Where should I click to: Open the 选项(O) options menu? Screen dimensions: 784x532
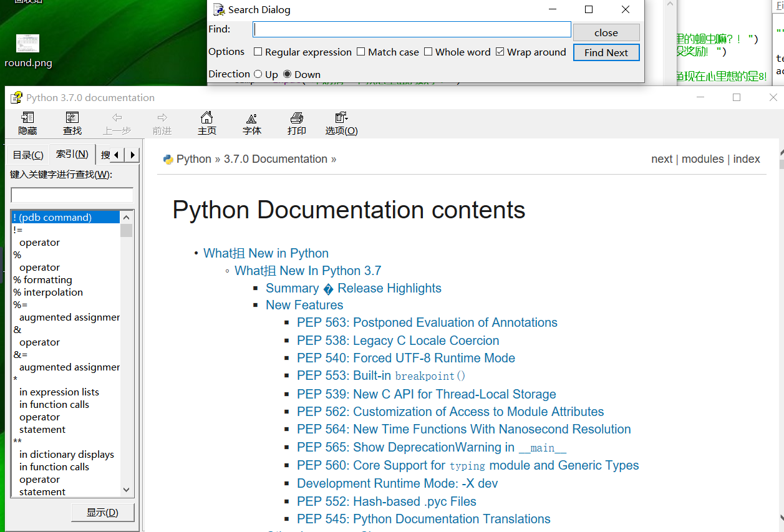[x=341, y=123]
